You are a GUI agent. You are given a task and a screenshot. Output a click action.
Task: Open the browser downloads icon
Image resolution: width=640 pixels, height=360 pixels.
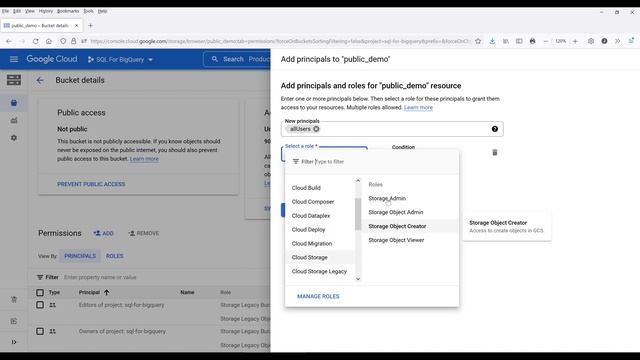click(x=492, y=41)
